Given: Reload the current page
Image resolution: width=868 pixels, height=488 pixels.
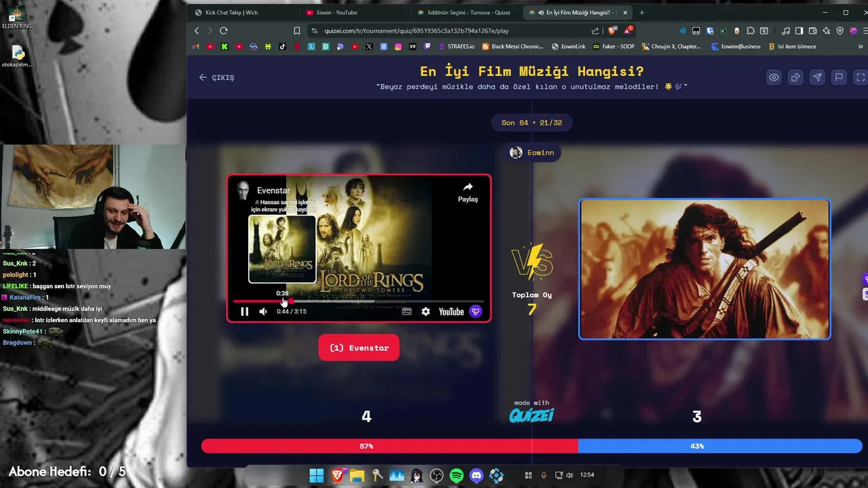Looking at the screenshot, I should pos(223,30).
